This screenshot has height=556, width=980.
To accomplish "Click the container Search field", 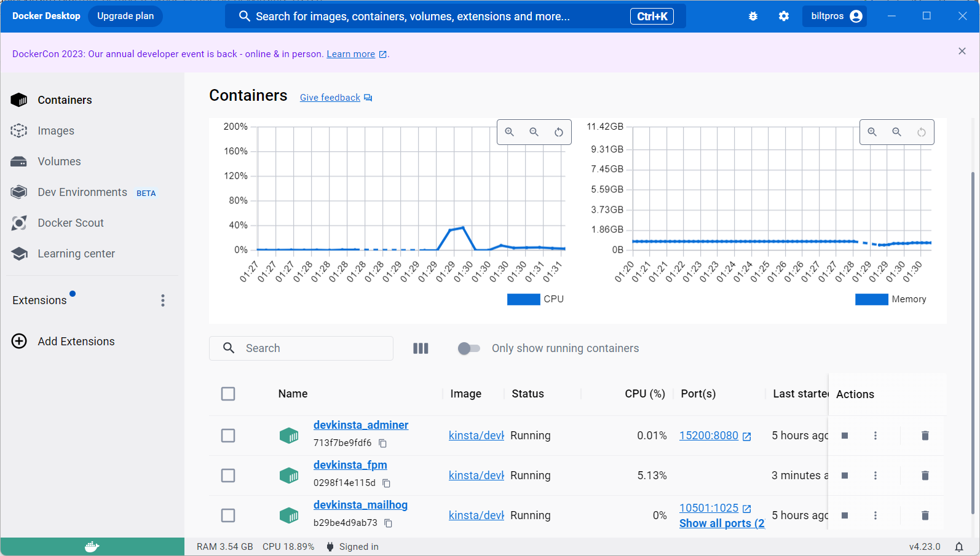I will (x=301, y=348).
